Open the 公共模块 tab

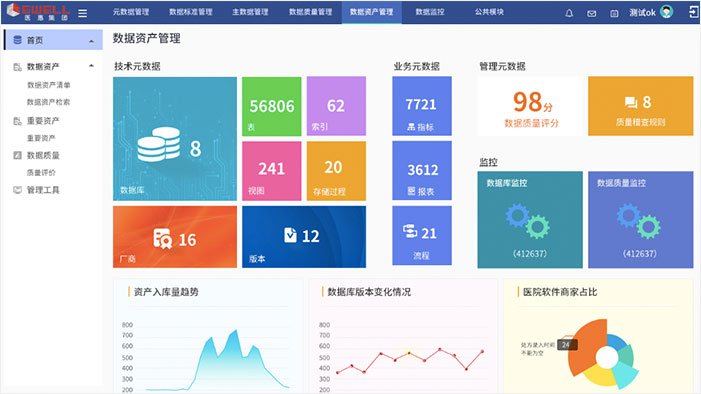pos(489,12)
